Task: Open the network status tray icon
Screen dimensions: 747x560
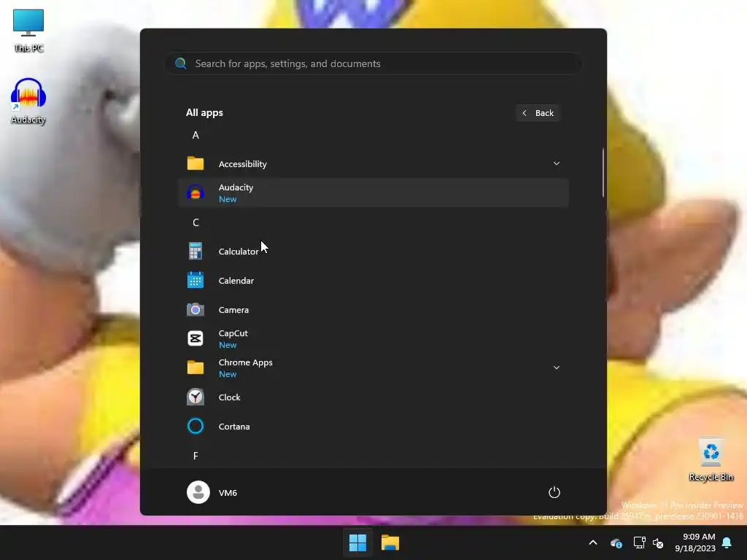Action: tap(639, 542)
